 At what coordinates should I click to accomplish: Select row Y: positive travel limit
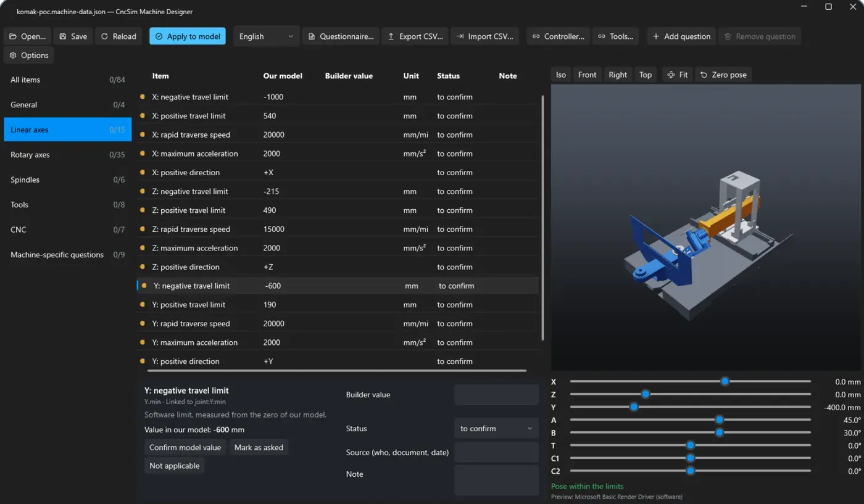tap(338, 305)
